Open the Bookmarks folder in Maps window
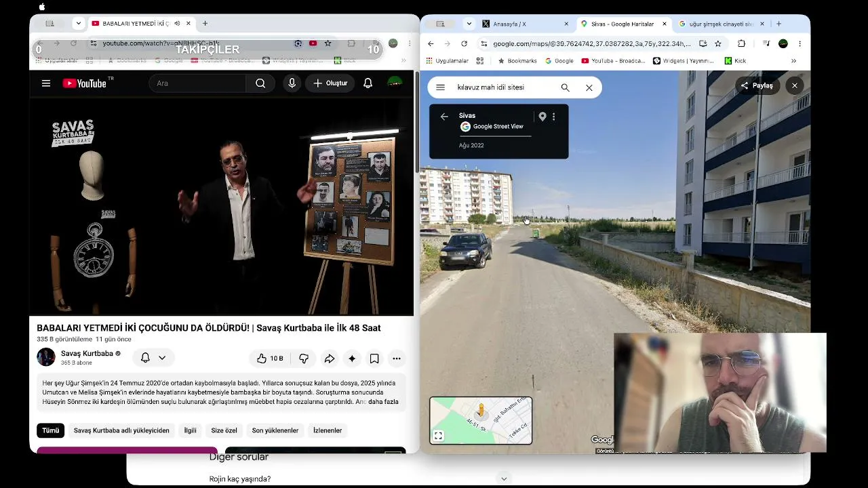This screenshot has width=868, height=488. 517,61
